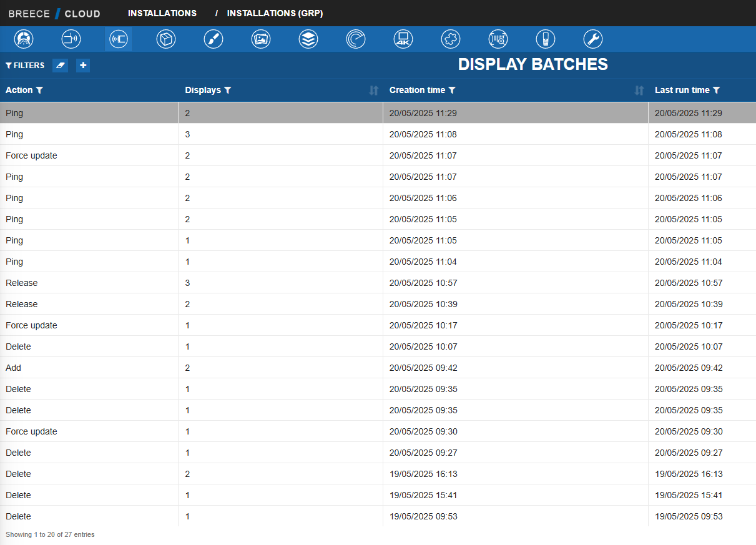
Task: Click the paintbrush icon in the toolbar
Action: pos(214,39)
